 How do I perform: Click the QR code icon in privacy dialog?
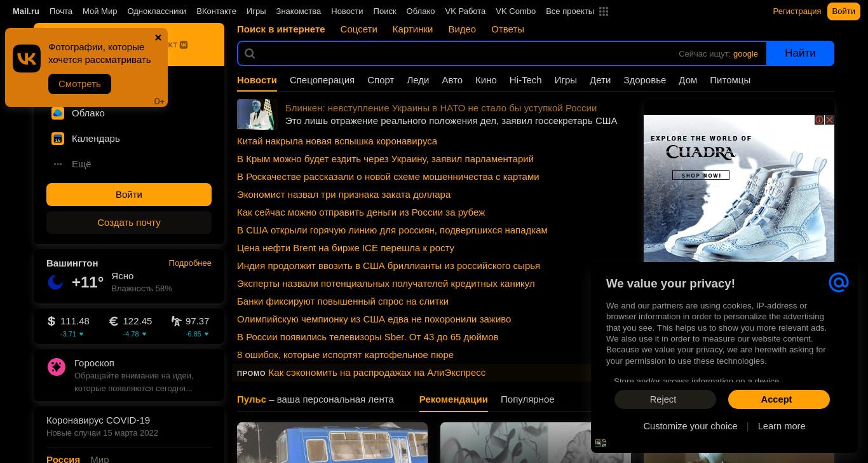pos(600,443)
